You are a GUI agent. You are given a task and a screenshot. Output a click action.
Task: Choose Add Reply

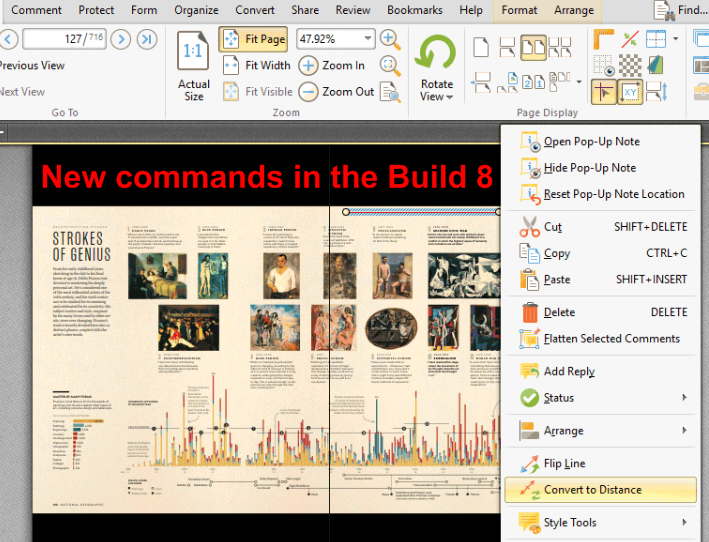click(x=600, y=371)
